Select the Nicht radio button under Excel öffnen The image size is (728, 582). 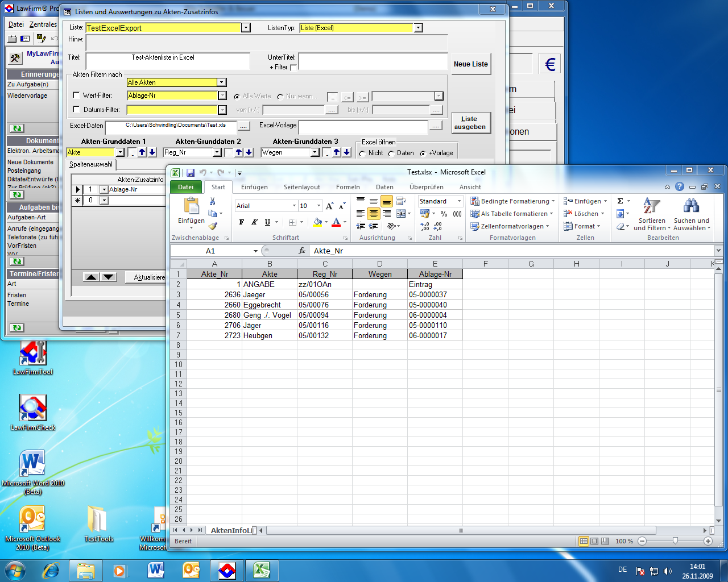pos(362,153)
